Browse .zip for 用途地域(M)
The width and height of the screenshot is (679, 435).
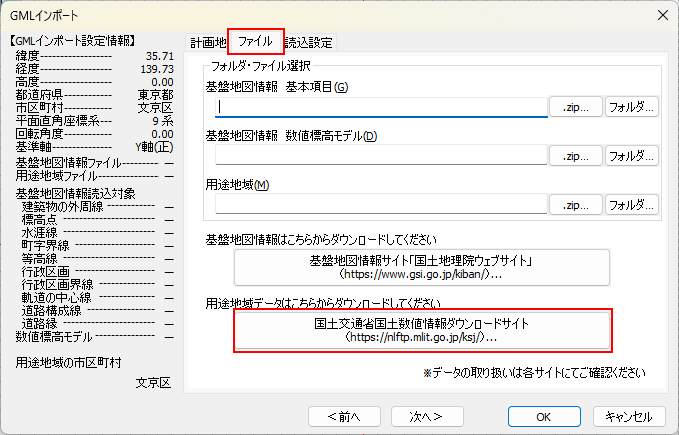pos(576,205)
